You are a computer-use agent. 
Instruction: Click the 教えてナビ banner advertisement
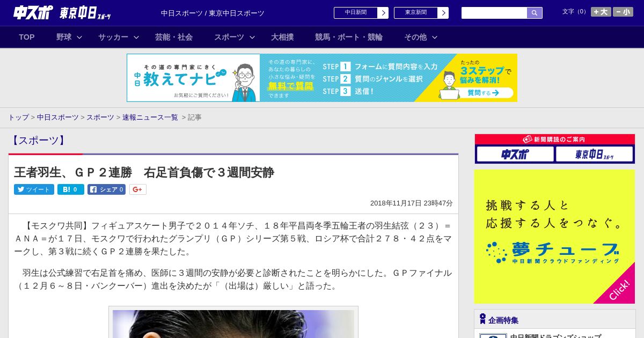tap(322, 78)
